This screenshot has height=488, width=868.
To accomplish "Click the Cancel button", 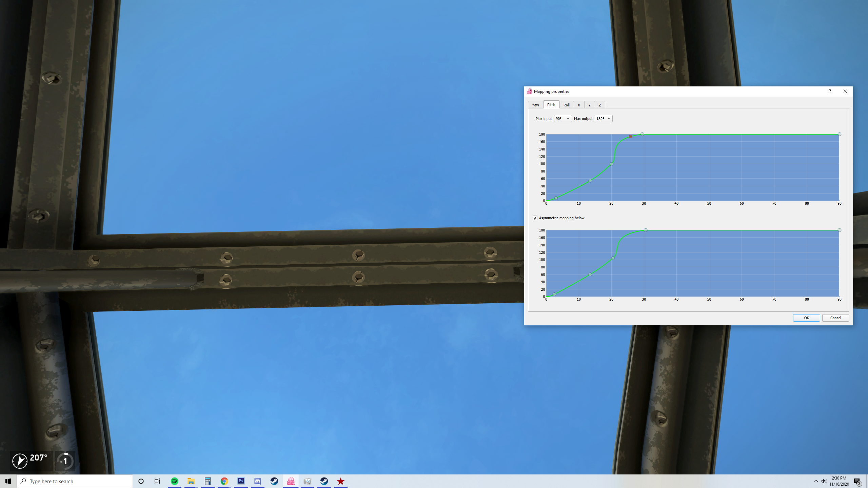I will point(835,318).
